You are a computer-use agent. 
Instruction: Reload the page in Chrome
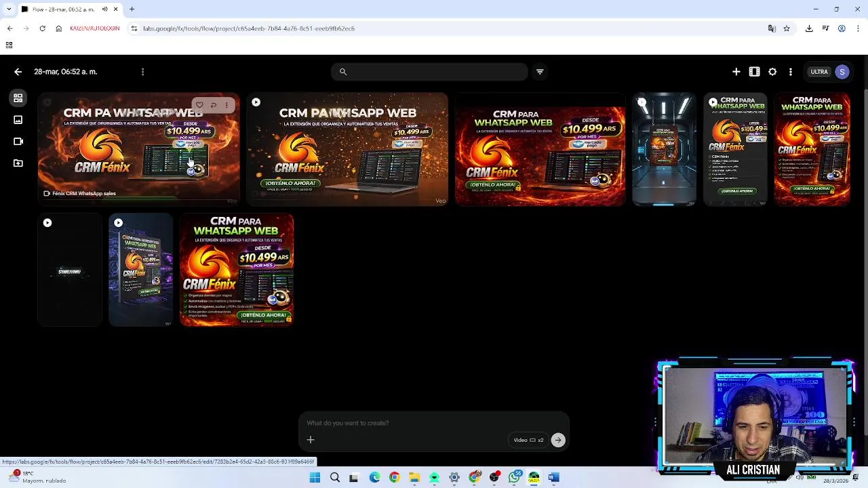click(x=42, y=28)
